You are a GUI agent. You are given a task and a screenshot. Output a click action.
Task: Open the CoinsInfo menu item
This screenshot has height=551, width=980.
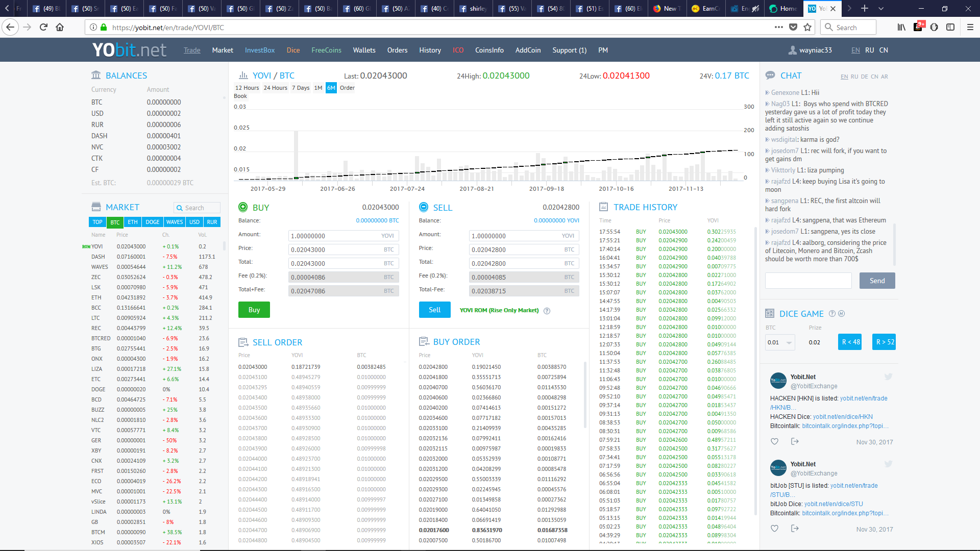(489, 50)
